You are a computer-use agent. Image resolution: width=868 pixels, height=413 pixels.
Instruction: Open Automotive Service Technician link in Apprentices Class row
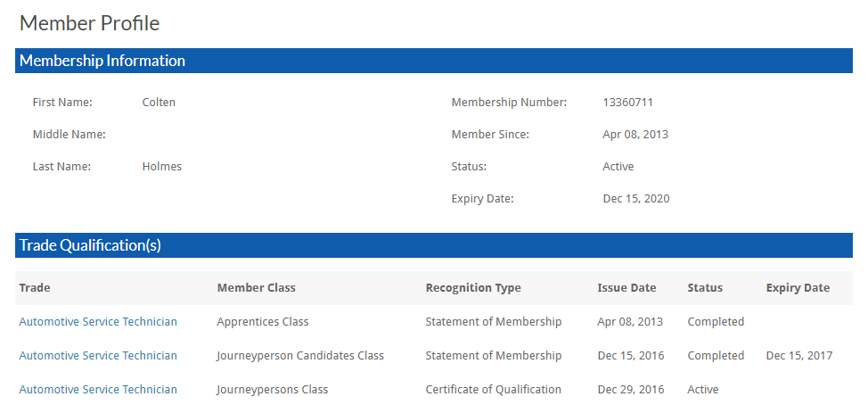pos(98,321)
